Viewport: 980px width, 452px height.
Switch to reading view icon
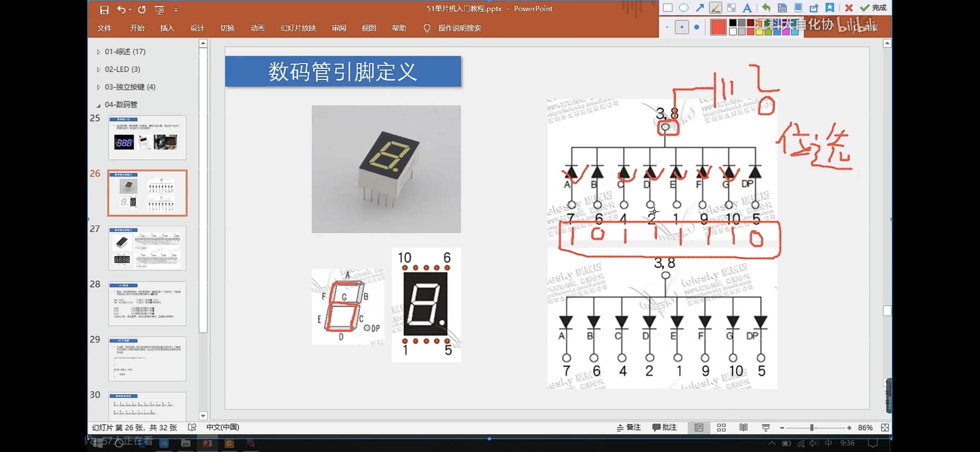click(x=743, y=428)
